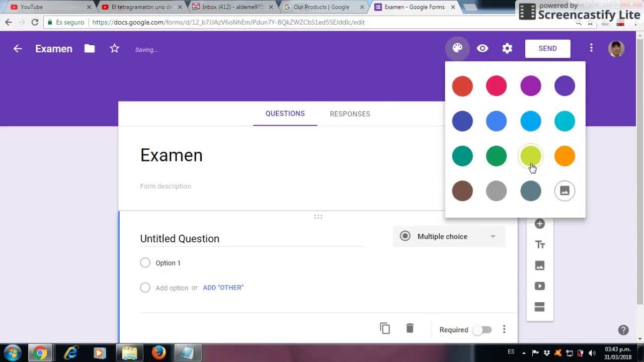The height and width of the screenshot is (362, 644).
Task: Add a video with the YouTube icon
Action: (x=539, y=286)
